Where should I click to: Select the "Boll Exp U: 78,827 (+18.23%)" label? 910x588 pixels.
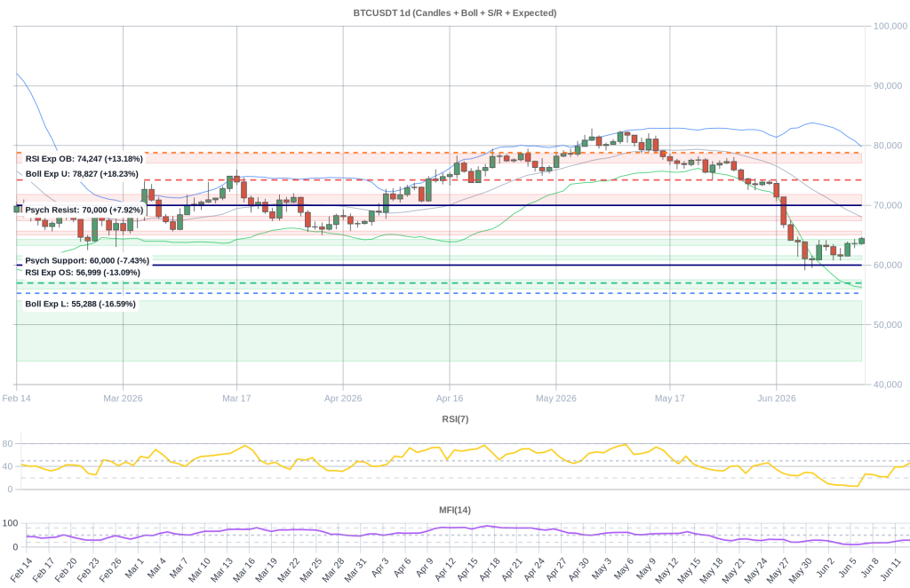(82, 174)
